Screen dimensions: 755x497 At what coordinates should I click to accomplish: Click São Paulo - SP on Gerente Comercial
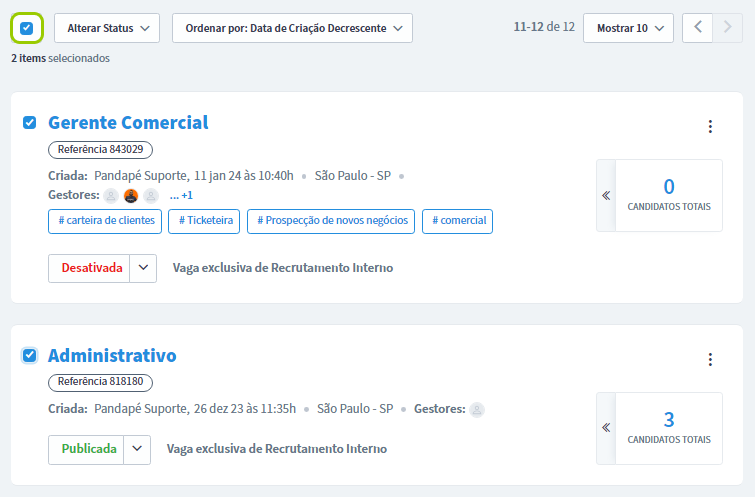tap(353, 176)
